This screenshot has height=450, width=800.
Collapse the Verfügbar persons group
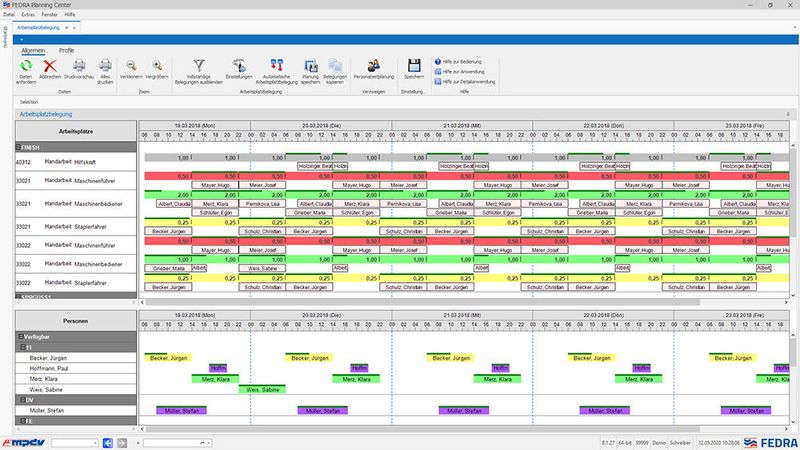(21, 337)
